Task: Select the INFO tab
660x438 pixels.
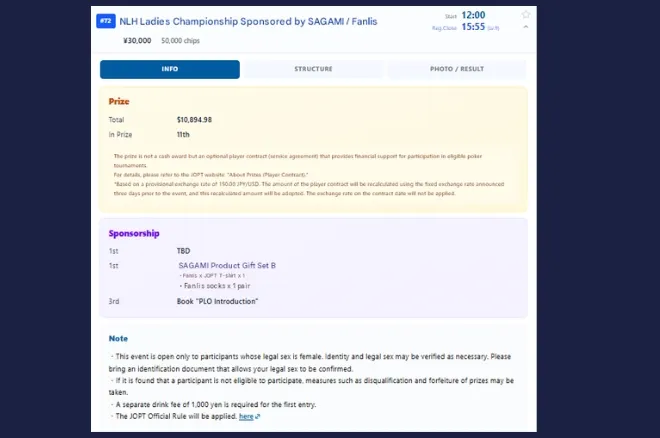Action: point(170,69)
